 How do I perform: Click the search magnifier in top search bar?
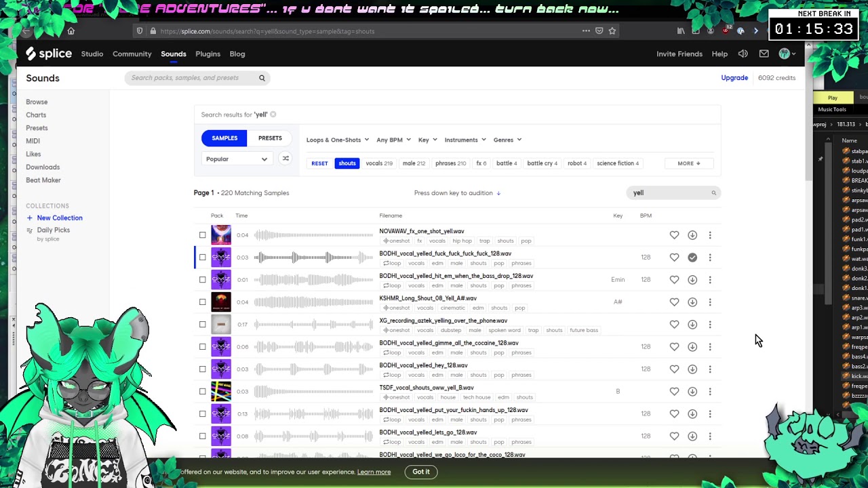(x=262, y=78)
